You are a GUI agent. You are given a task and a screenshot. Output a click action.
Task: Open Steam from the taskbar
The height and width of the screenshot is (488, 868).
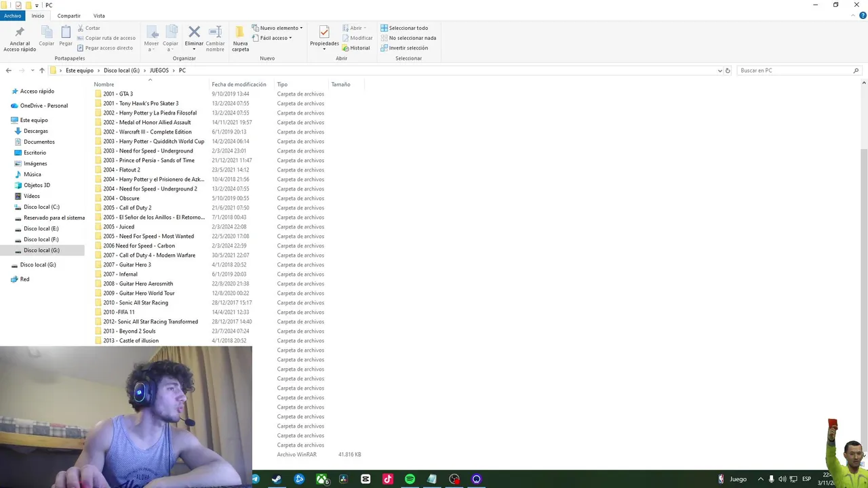click(276, 479)
